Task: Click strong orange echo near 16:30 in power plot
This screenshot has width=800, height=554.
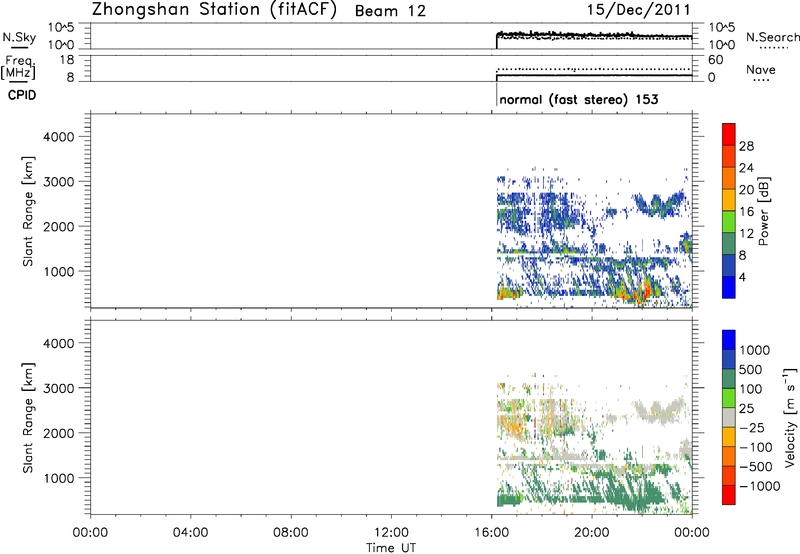Action: 507,294
